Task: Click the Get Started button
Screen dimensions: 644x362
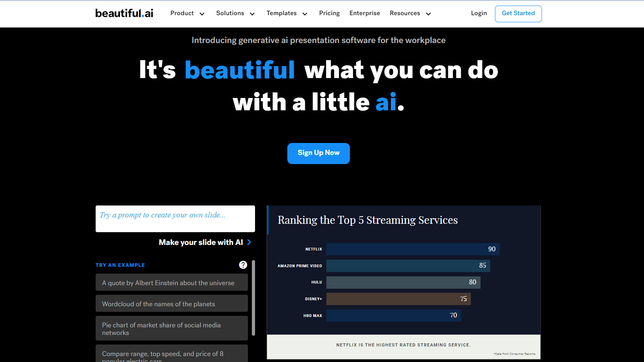Action: [x=518, y=14]
